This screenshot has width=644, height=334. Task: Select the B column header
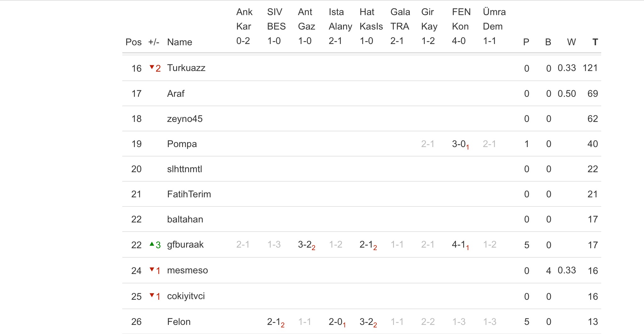point(548,42)
